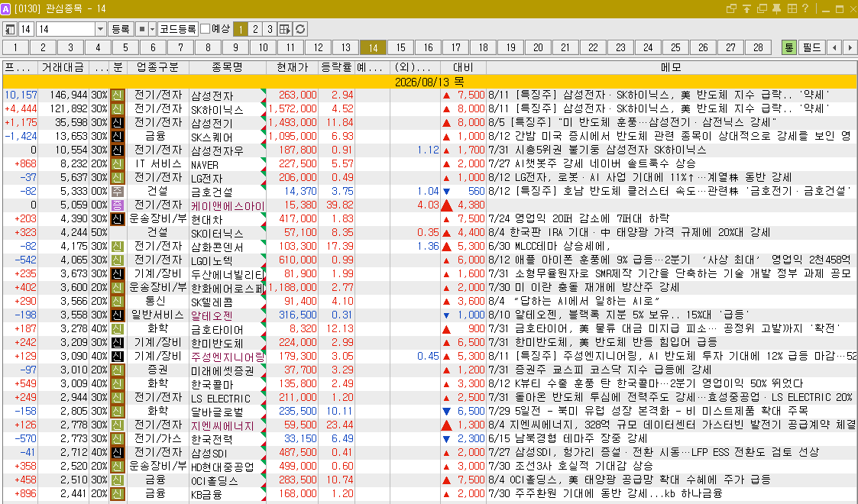Viewport: 858px width, 504px height.
Task: Click the 2026/08/13 목 date bar
Action: (x=429, y=82)
